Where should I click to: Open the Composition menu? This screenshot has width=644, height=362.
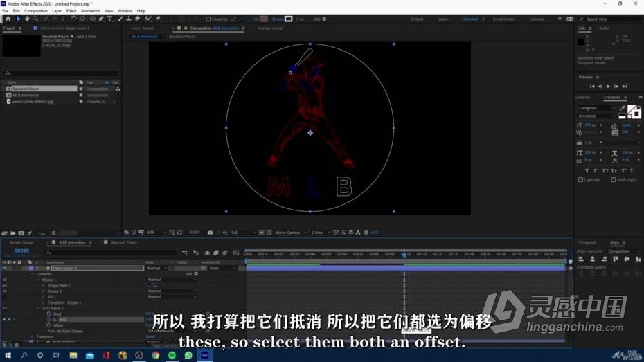(36, 11)
